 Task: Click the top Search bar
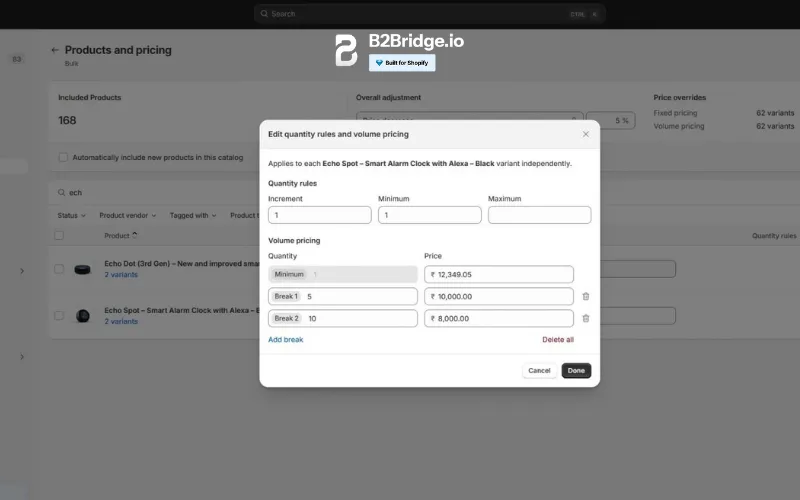(x=430, y=14)
